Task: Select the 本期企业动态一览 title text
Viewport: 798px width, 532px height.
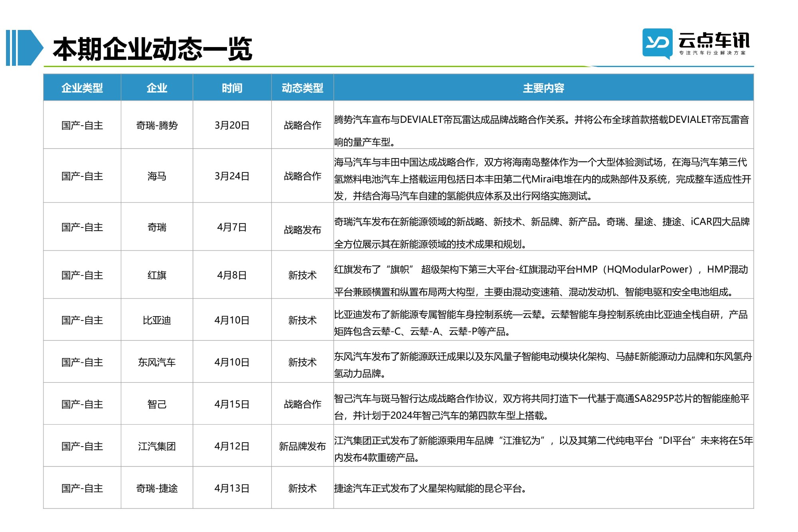Action: pyautogui.click(x=152, y=49)
